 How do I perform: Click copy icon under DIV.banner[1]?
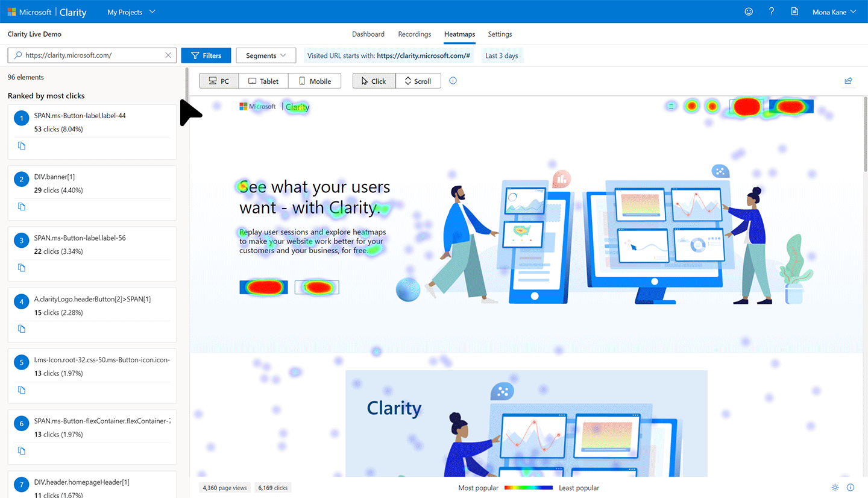22,207
